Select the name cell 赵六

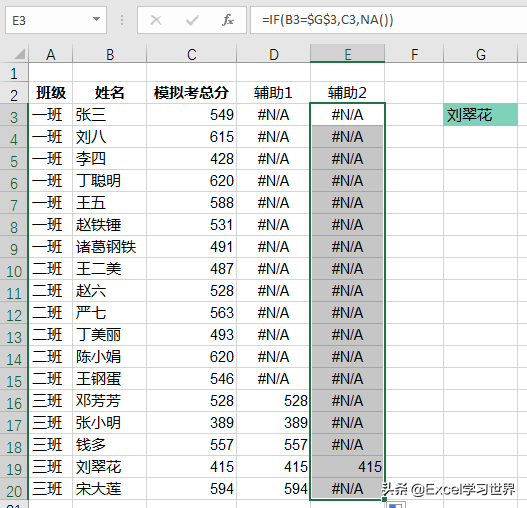coord(110,290)
